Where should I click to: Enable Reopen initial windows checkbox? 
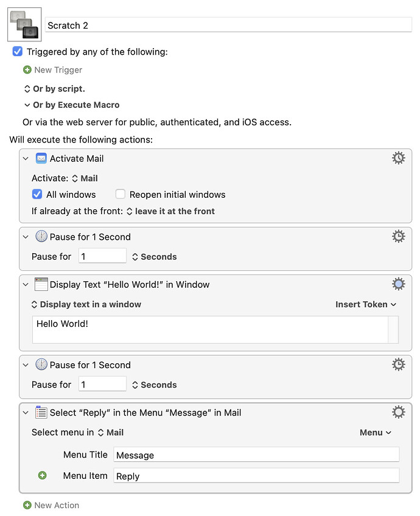coord(121,195)
